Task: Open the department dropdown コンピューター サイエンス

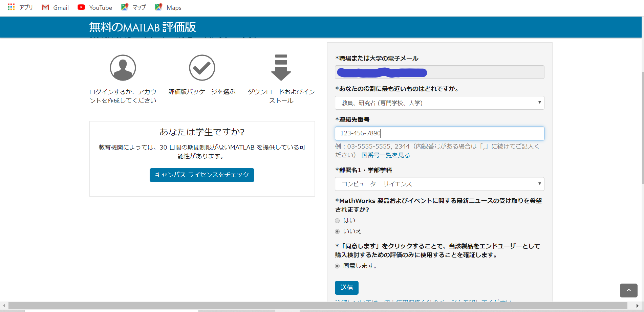Action: [x=439, y=184]
